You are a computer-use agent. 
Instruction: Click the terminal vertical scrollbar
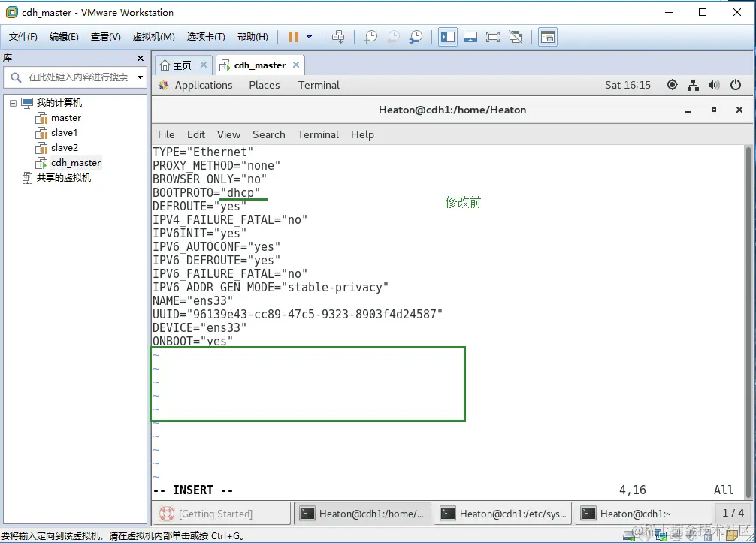(748, 322)
